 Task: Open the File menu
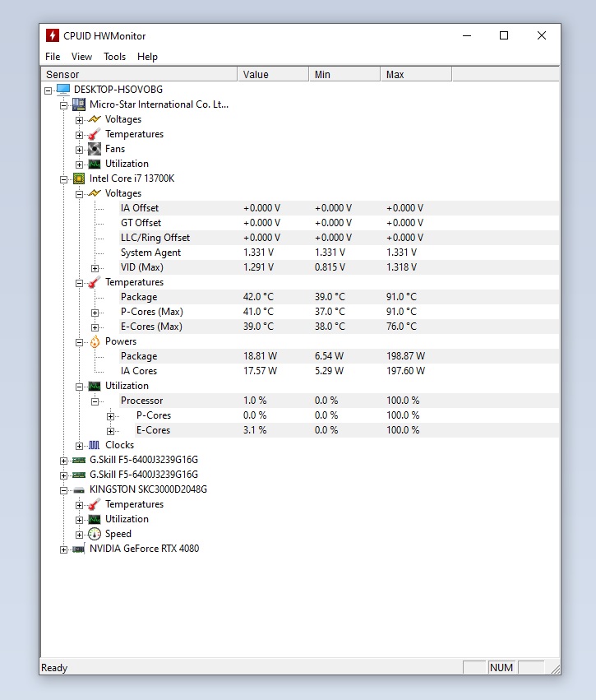[x=53, y=57]
